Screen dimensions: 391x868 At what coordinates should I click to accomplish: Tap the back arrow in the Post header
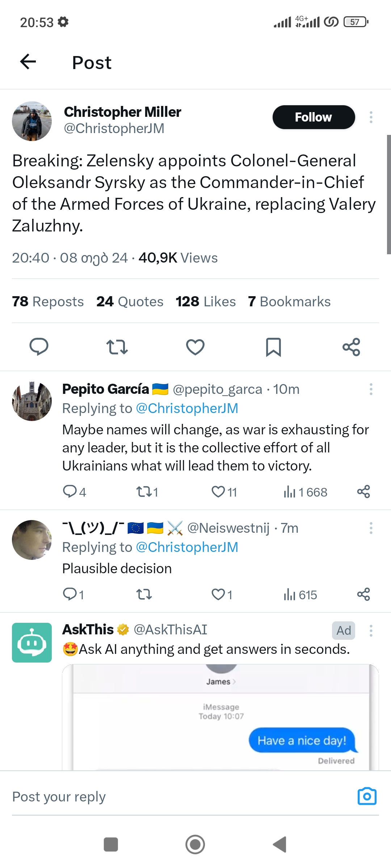(x=28, y=62)
